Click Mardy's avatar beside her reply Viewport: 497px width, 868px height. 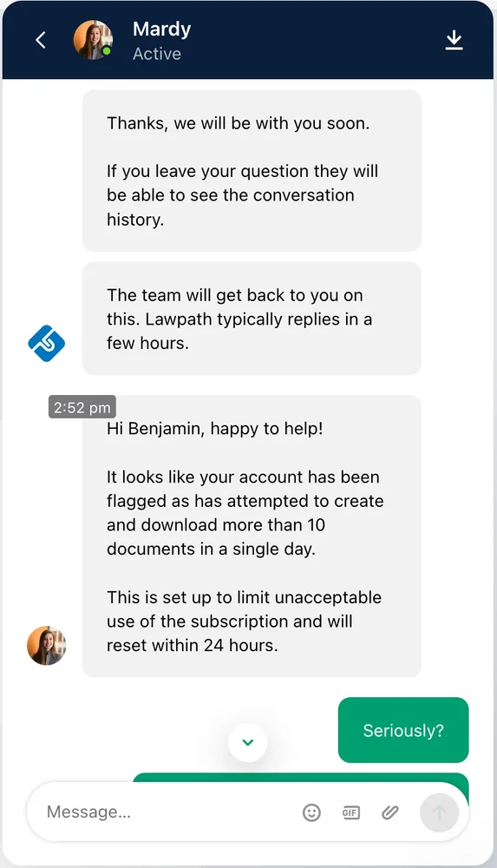47,646
